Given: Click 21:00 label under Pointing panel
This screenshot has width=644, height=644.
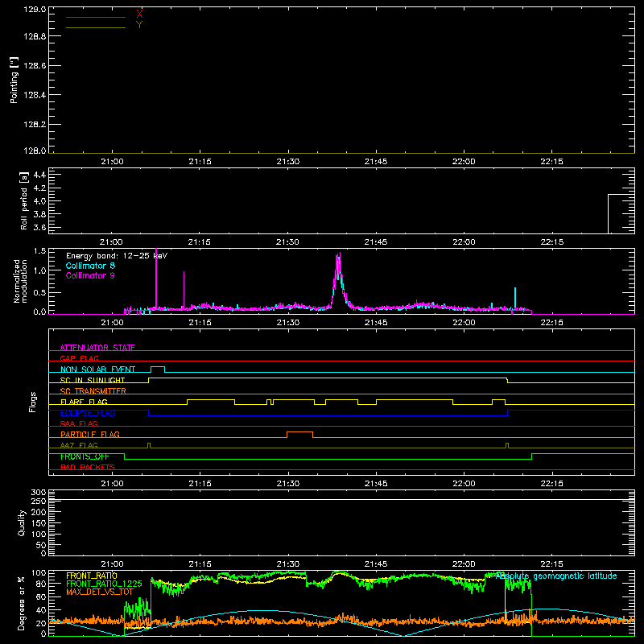Looking at the screenshot, I should (112, 162).
